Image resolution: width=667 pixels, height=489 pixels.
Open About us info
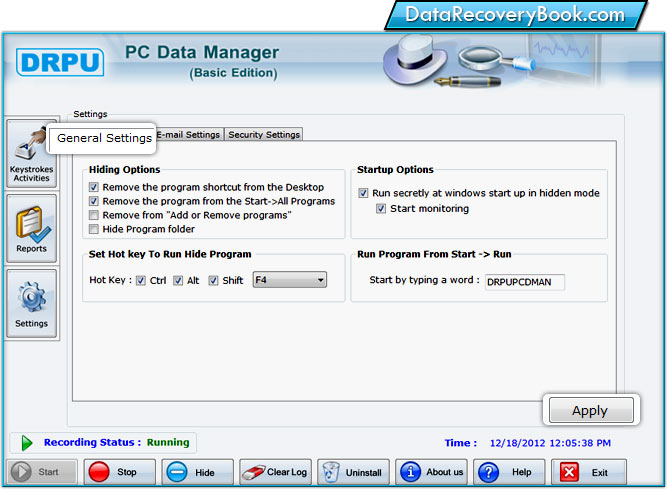click(x=431, y=472)
